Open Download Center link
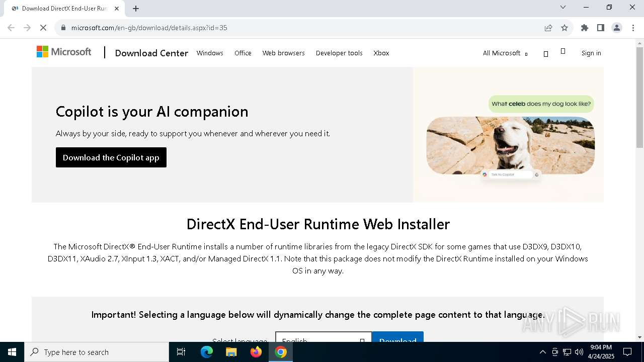This screenshot has height=362, width=644. pyautogui.click(x=151, y=53)
